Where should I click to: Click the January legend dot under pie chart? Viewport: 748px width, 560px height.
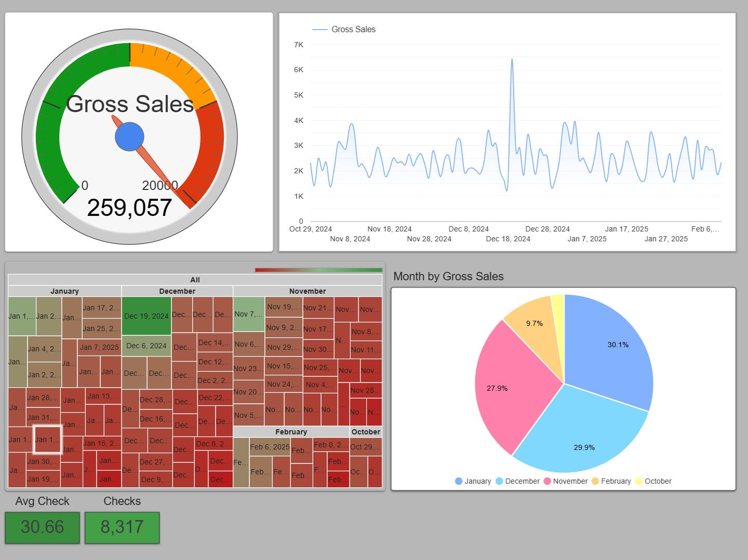(459, 481)
